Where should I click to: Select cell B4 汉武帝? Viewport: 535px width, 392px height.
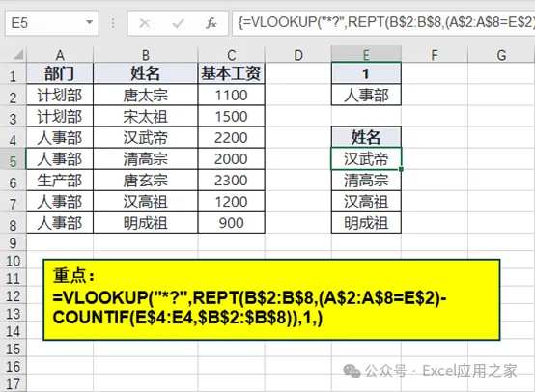(x=146, y=138)
